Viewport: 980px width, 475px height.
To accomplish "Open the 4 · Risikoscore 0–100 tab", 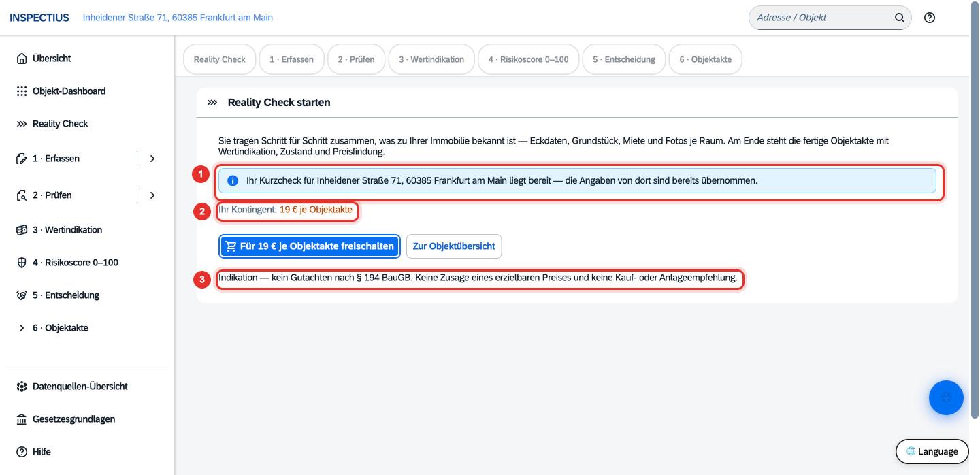I will tap(529, 59).
